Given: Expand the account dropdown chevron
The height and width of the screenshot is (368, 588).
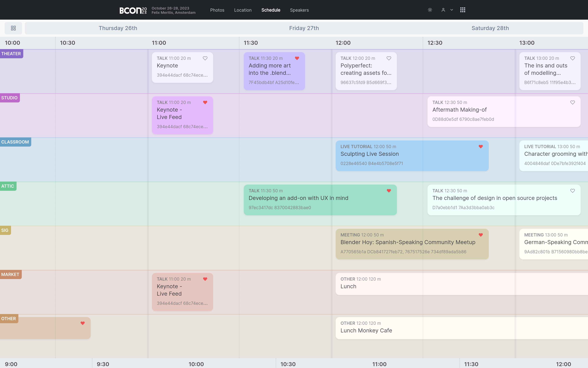Looking at the screenshot, I should coord(452,10).
